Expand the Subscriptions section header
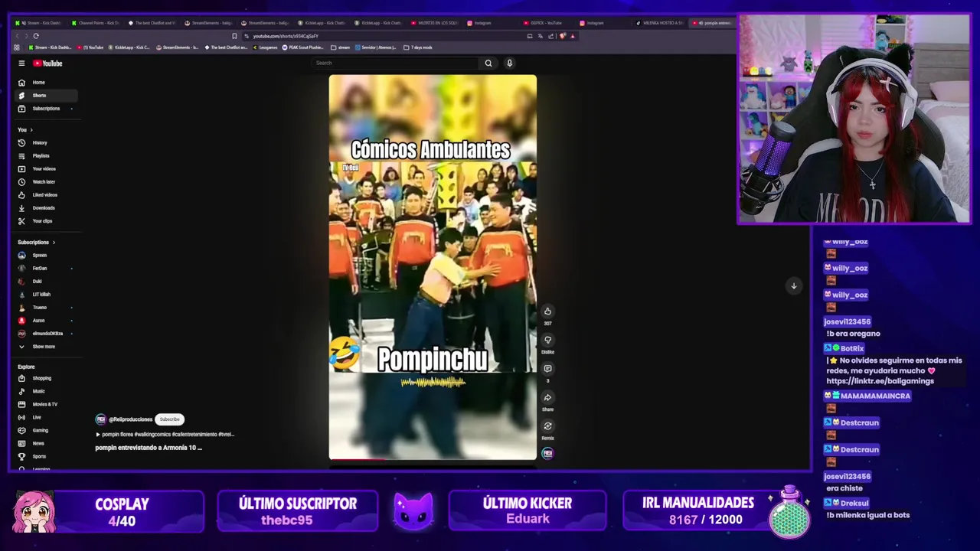The height and width of the screenshot is (551, 980). click(x=37, y=243)
